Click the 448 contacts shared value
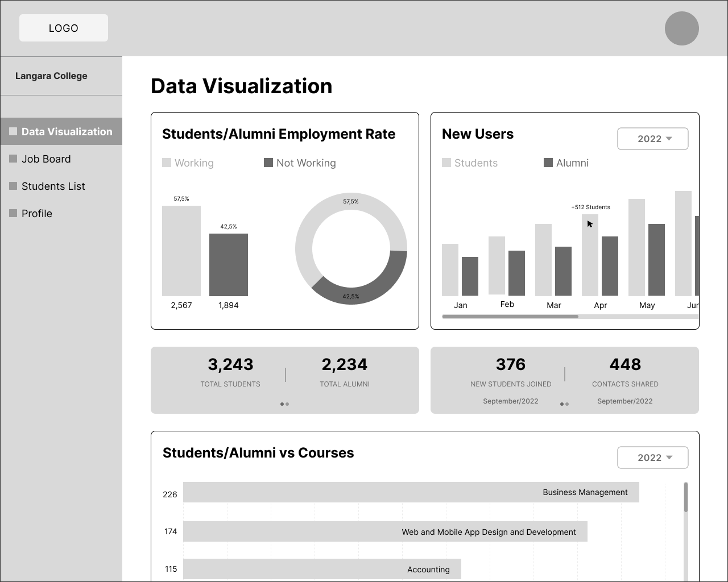Image resolution: width=728 pixels, height=582 pixels. click(625, 364)
